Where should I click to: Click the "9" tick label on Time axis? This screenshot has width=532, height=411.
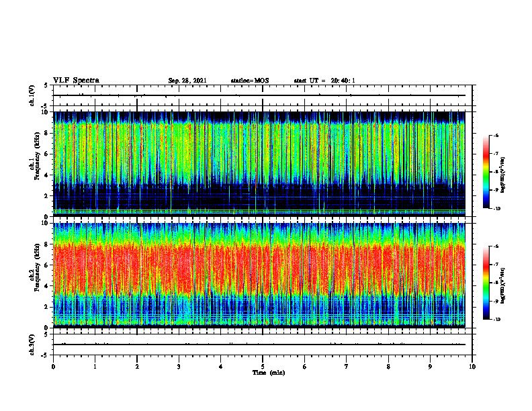[x=430, y=367]
